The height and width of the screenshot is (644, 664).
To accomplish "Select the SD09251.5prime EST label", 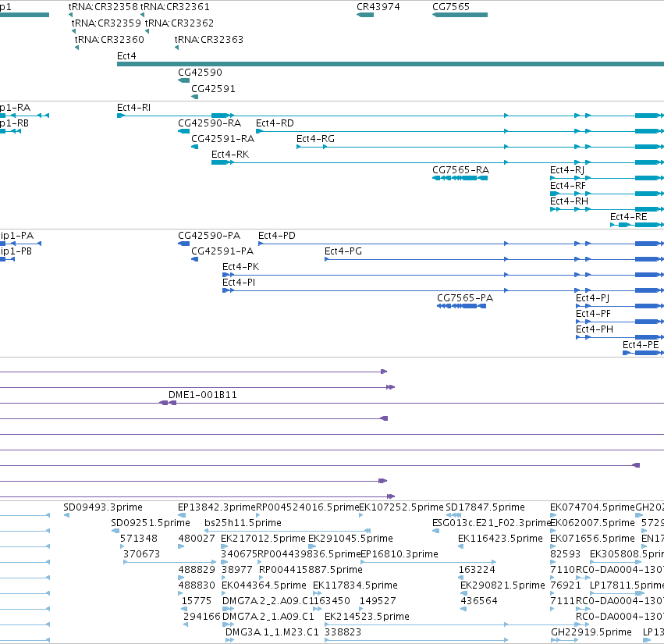I will pyautogui.click(x=151, y=523).
